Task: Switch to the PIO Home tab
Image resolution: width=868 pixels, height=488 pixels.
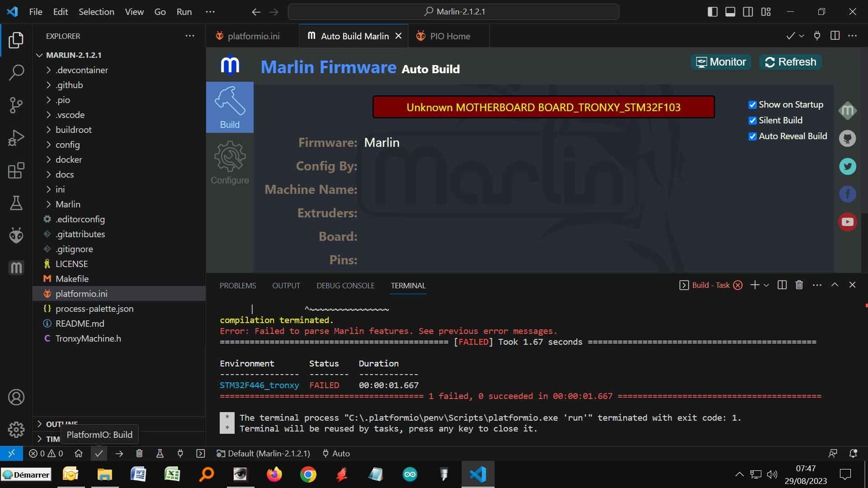Action: click(x=448, y=36)
